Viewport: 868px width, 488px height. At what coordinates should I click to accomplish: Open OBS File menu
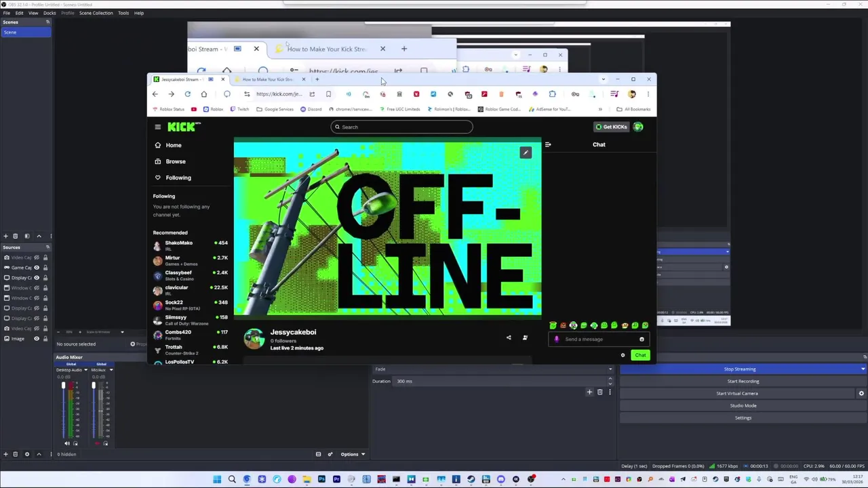tap(6, 13)
